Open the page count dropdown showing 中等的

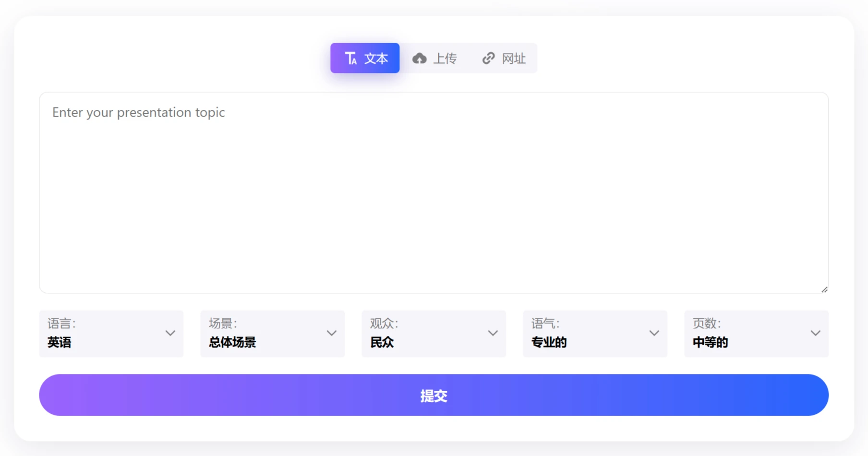[756, 333]
